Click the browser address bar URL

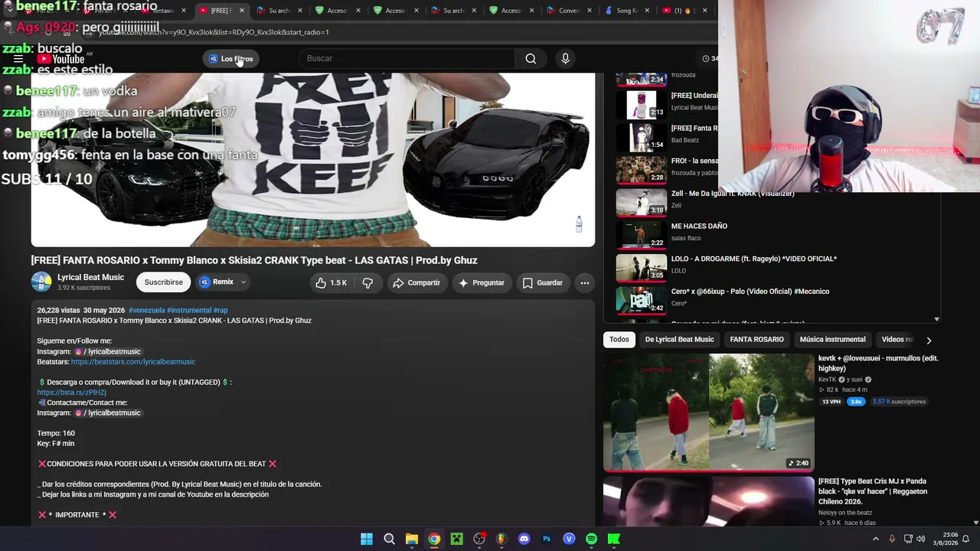click(214, 32)
